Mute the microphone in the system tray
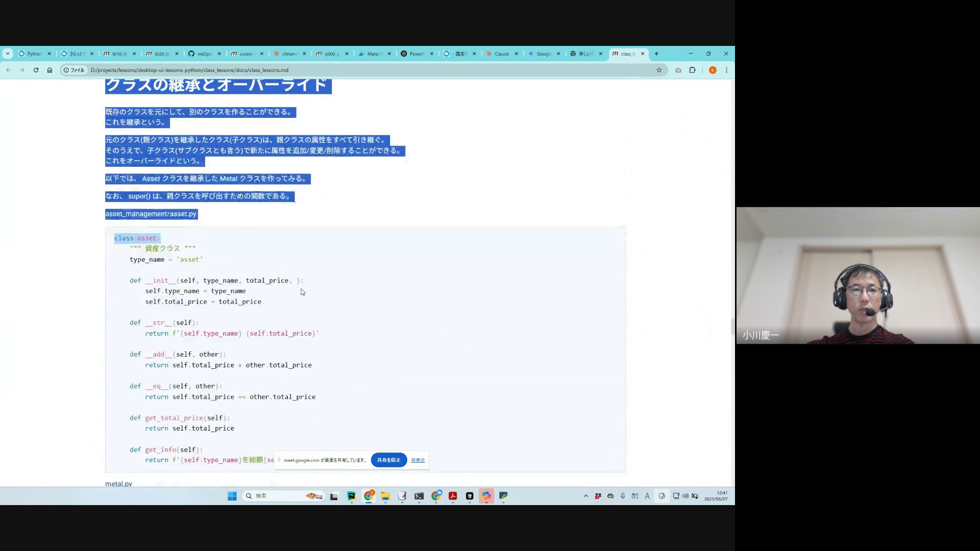 click(x=623, y=496)
